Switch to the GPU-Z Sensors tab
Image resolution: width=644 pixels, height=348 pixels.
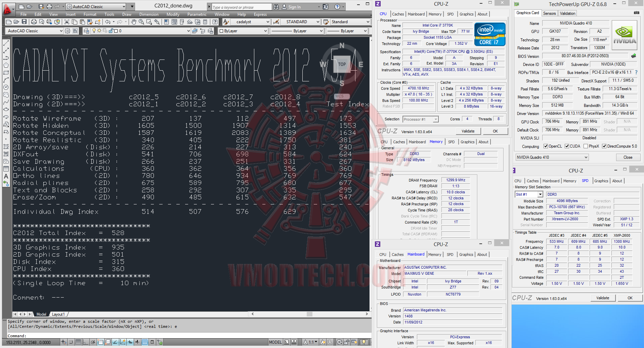click(x=549, y=13)
